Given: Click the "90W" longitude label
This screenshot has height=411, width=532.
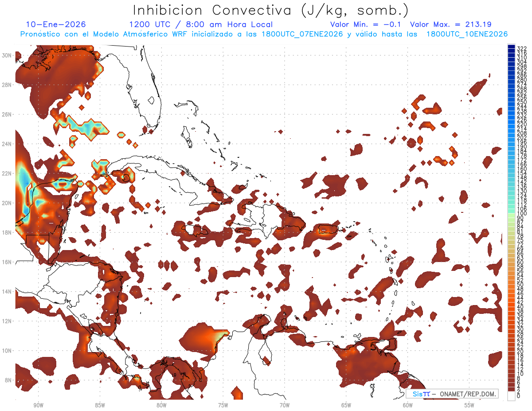Looking at the screenshot, I should click(38, 405).
